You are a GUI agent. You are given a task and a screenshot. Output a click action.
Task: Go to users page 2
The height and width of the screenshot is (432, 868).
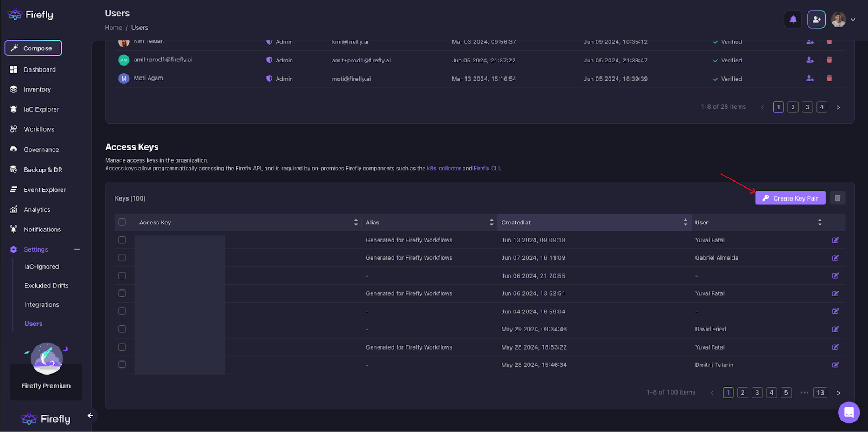click(x=793, y=107)
